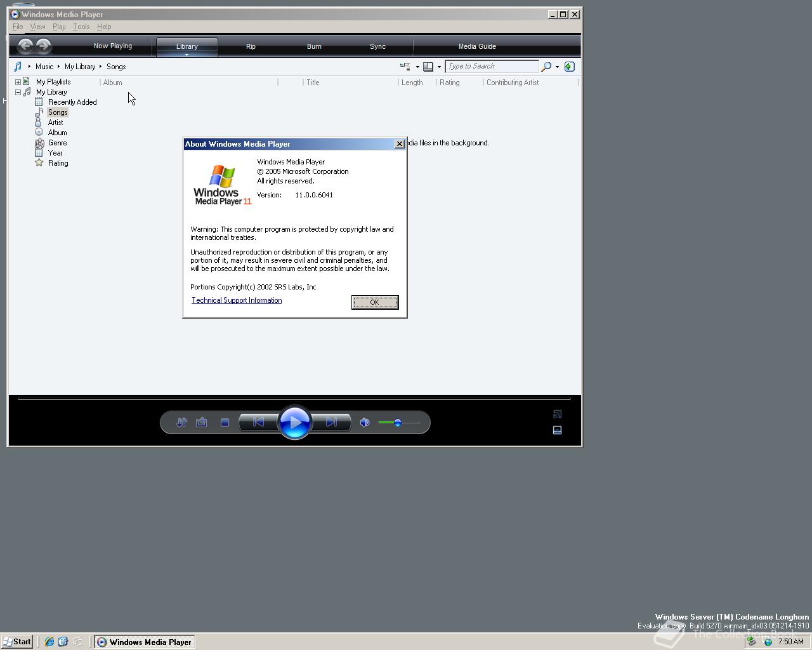812x650 pixels.
Task: Click the music note category icon in breadcrumb
Action: coord(18,67)
